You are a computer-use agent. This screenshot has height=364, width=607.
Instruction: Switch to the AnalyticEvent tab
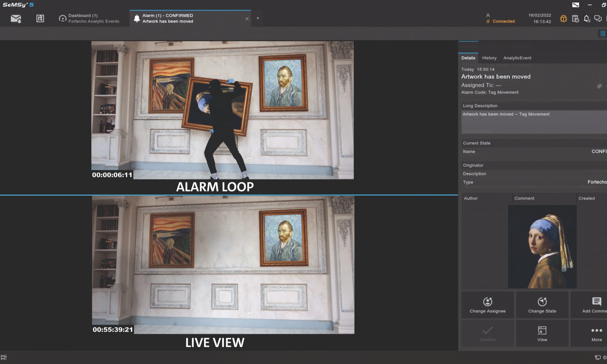click(x=517, y=58)
